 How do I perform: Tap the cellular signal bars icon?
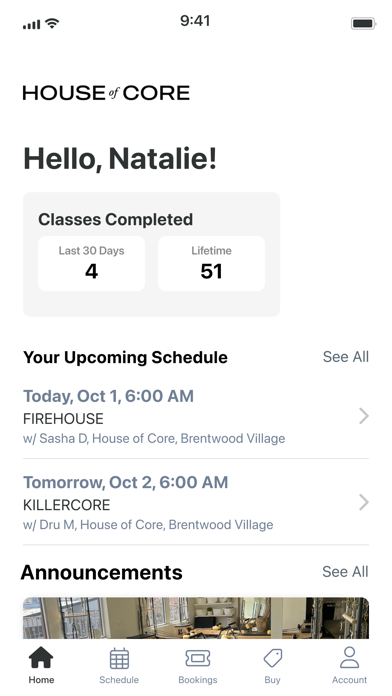pos(32,24)
